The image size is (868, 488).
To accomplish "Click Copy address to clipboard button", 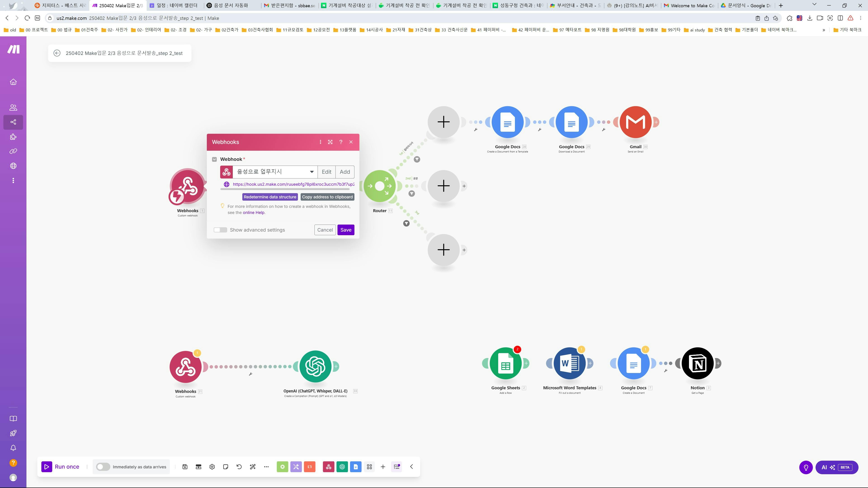I will [327, 197].
